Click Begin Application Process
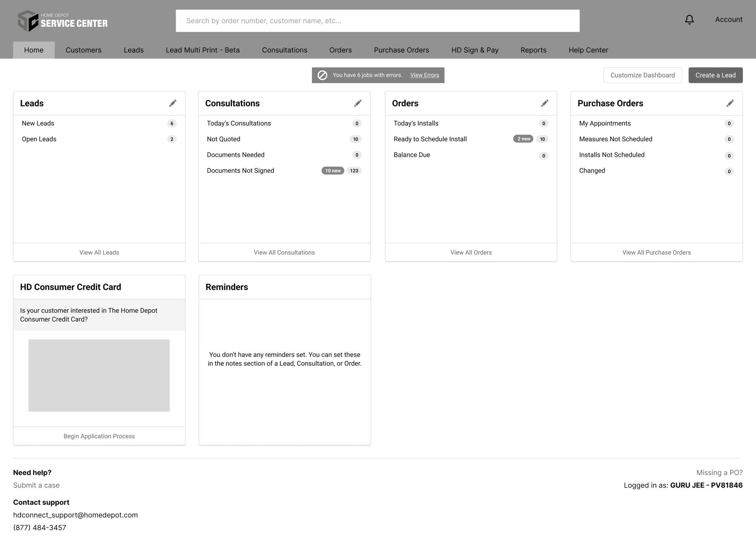 tap(99, 436)
